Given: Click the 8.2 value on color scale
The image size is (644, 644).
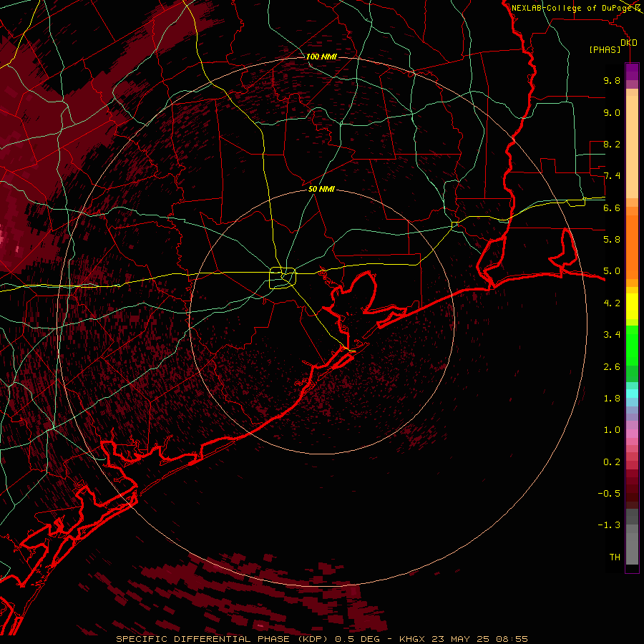Looking at the screenshot, I should [612, 144].
